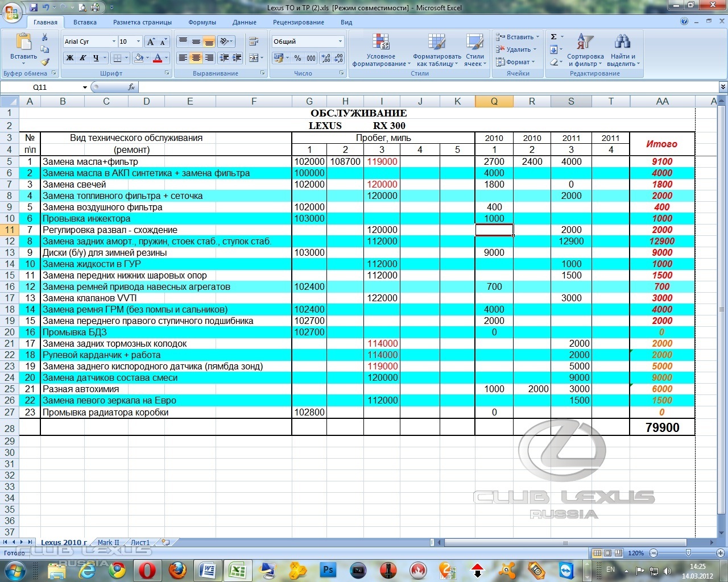Switch to the Формулы ribbon tab
The image size is (728, 582).
click(202, 22)
